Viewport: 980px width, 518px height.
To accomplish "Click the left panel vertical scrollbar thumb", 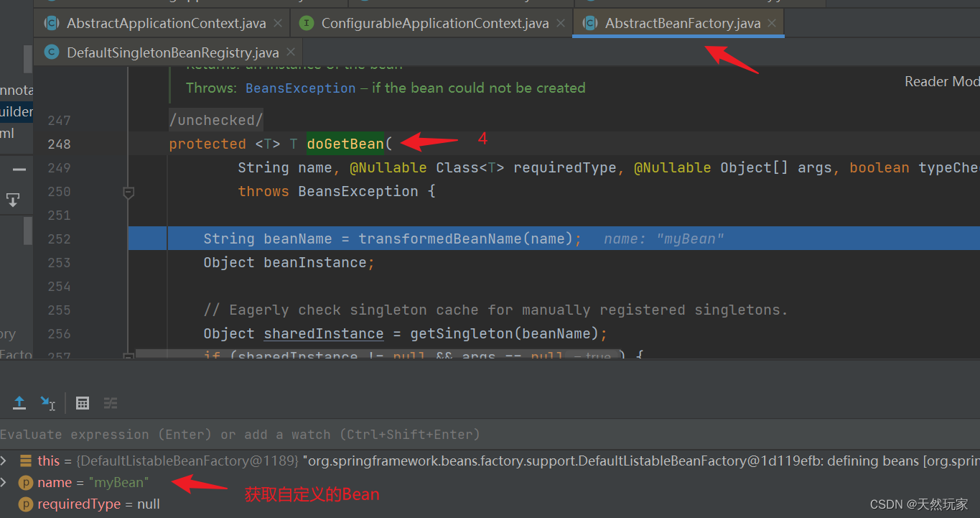I will [28, 58].
